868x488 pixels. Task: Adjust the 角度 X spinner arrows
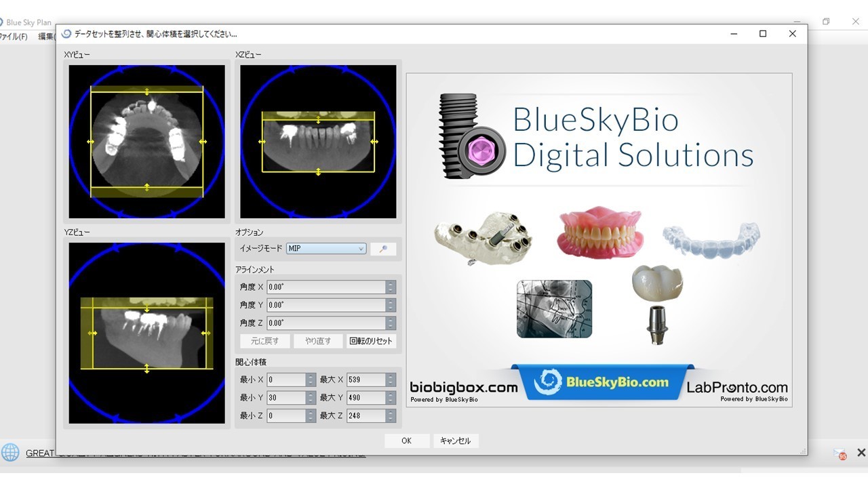pos(391,287)
